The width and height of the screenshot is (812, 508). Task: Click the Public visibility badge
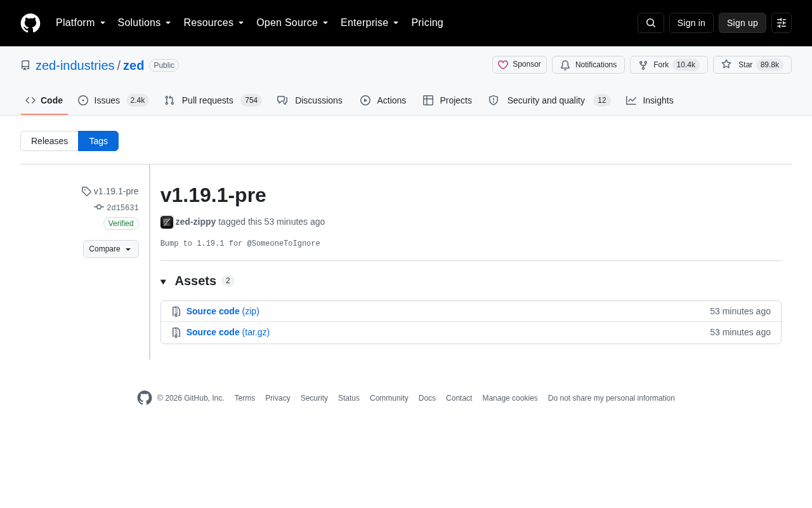(164, 65)
